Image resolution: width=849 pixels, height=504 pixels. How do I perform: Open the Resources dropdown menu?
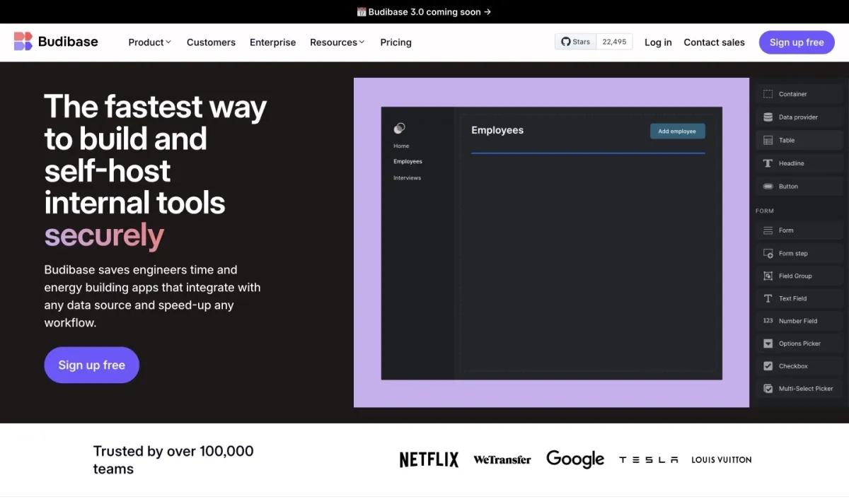(337, 42)
